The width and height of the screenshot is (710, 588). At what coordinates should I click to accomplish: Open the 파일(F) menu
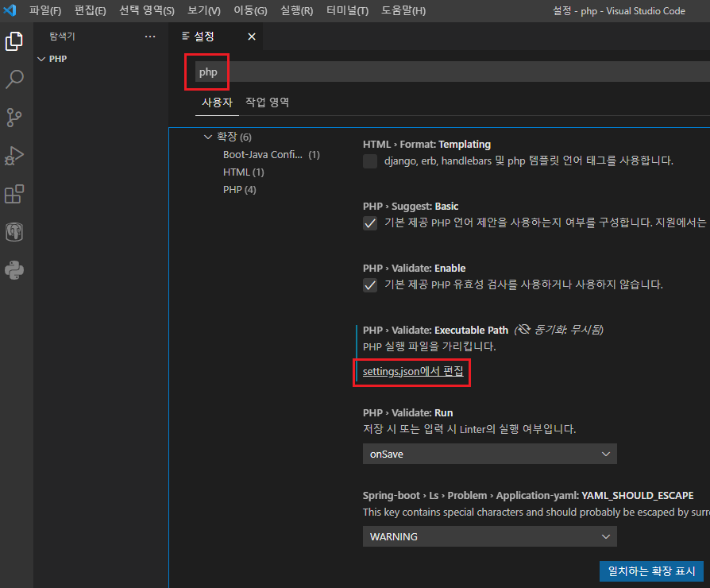[x=45, y=10]
